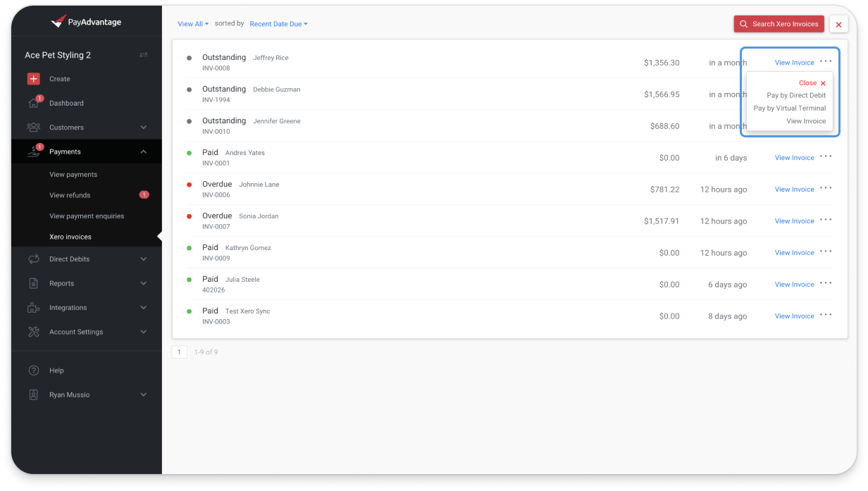This screenshot has width=868, height=491.
Task: Expand the Account Settings menu chevron
Action: coord(144,332)
